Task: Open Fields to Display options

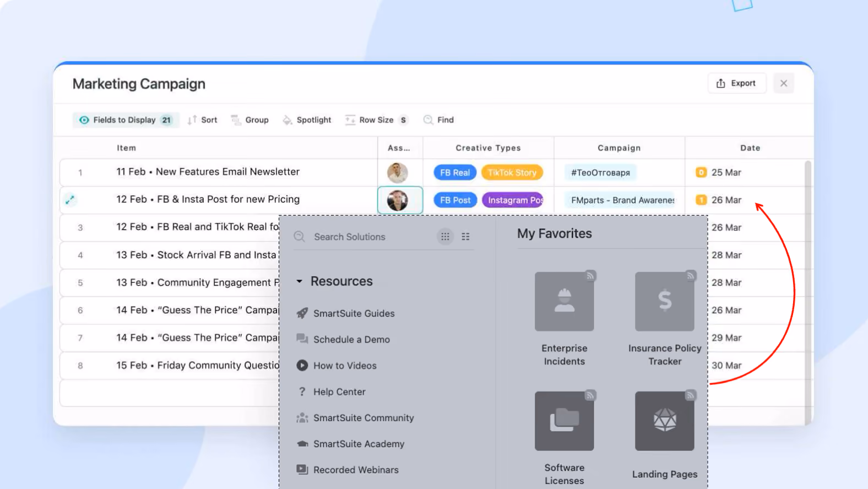Action: coord(126,120)
